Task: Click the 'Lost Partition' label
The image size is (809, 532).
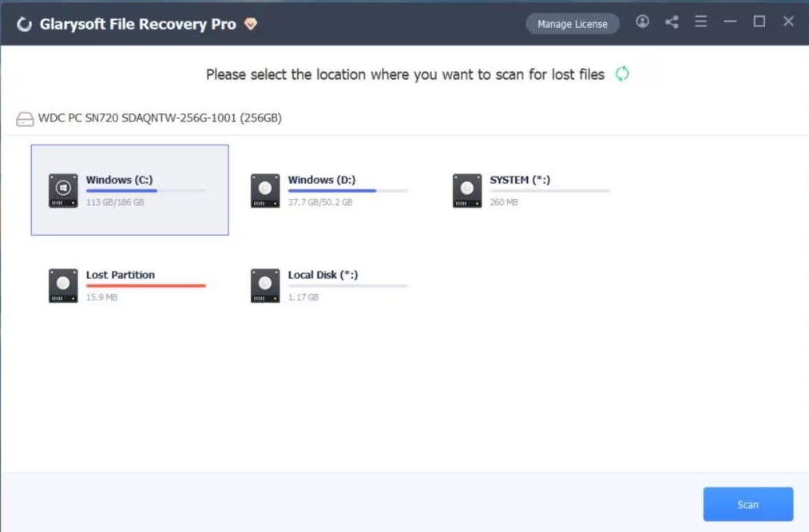Action: tap(121, 275)
